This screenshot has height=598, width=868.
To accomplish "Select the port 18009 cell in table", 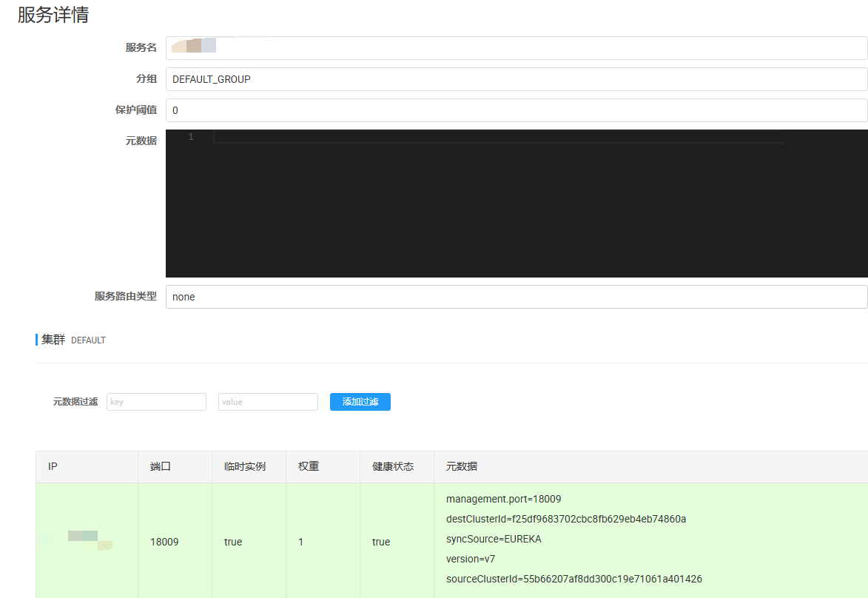I will (164, 542).
